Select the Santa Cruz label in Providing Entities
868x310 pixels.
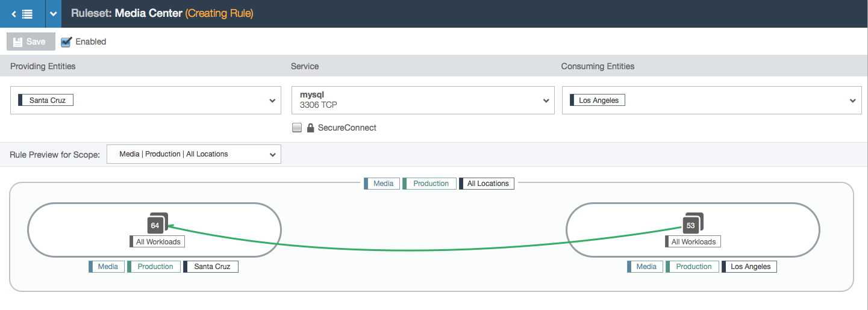46,101
